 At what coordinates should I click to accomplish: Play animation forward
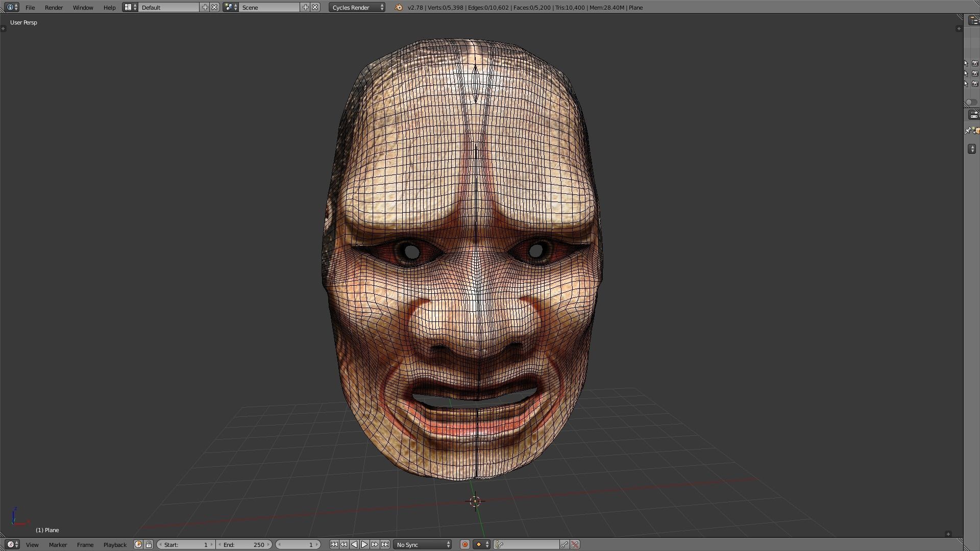(364, 545)
